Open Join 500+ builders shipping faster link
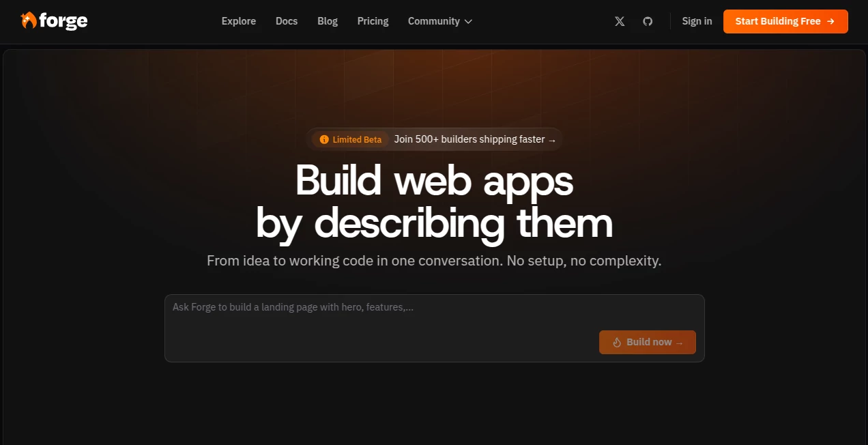This screenshot has height=445, width=868. point(475,139)
